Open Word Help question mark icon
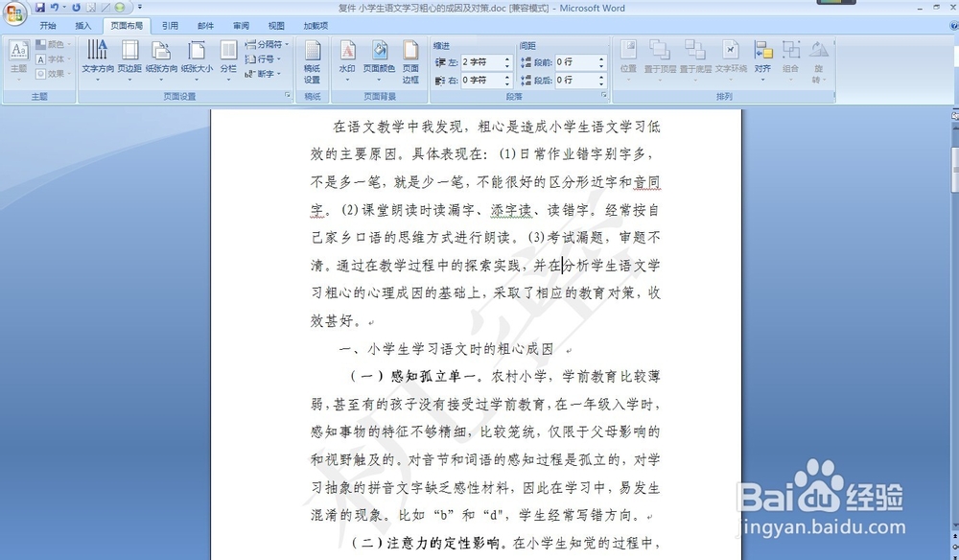Viewport: 959px width, 560px height. [953, 26]
